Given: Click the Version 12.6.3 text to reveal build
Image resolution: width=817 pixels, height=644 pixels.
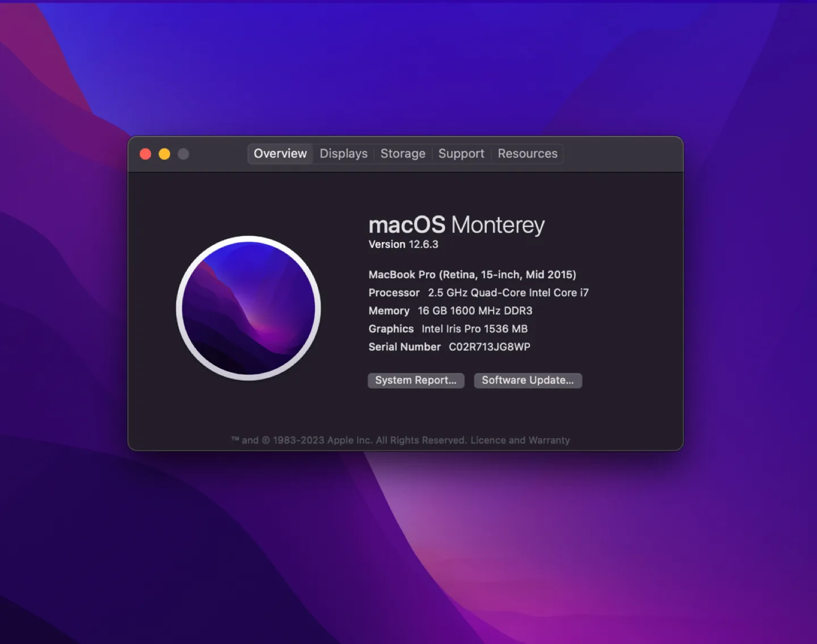Looking at the screenshot, I should click(403, 244).
